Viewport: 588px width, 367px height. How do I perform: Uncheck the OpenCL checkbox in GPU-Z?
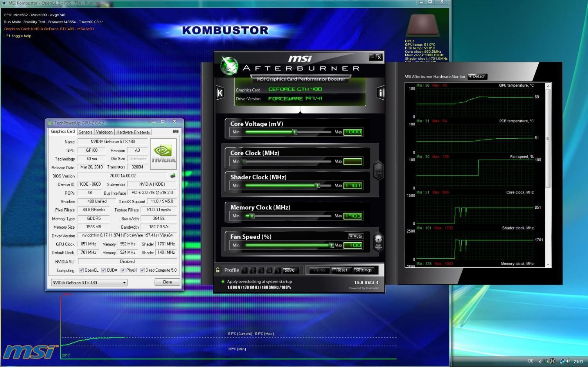click(x=81, y=270)
